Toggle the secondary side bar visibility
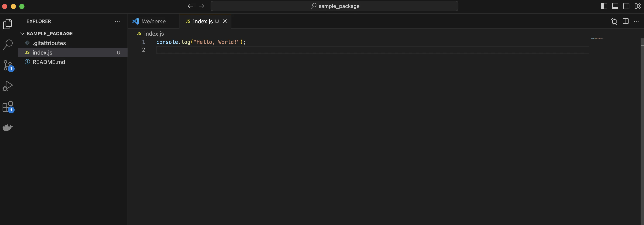644x225 pixels. click(x=626, y=6)
